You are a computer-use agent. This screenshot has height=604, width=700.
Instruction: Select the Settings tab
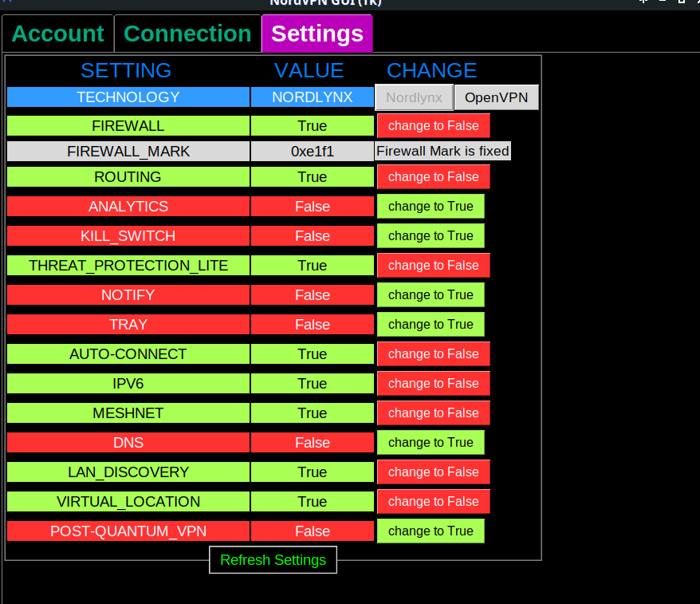317,34
